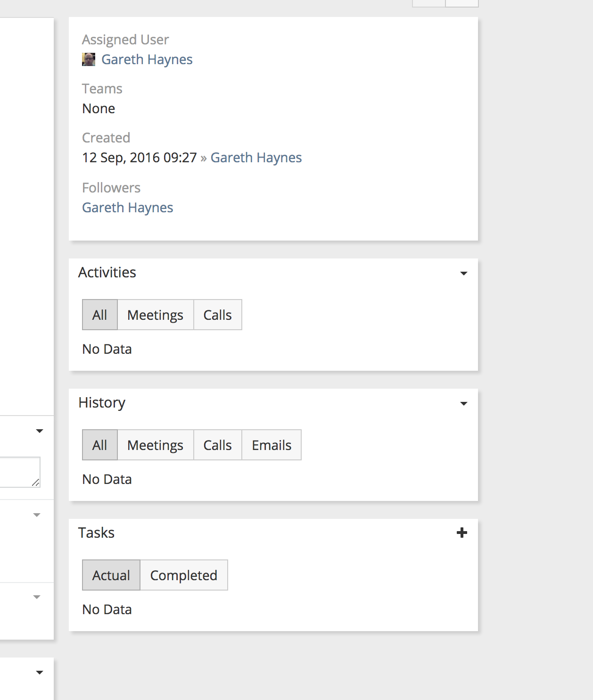Show Meetings in History panel

[x=155, y=445]
